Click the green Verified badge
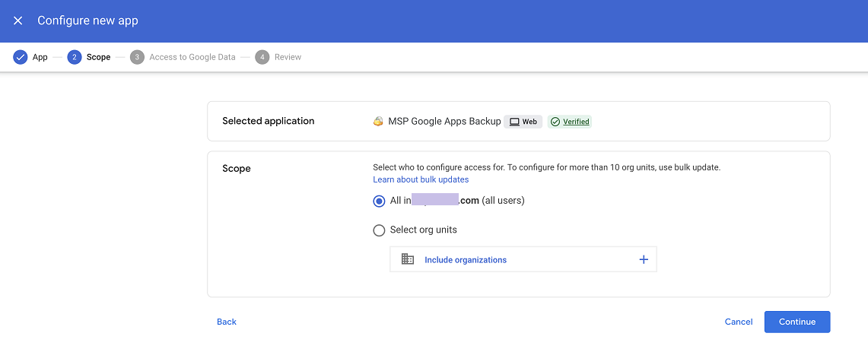The width and height of the screenshot is (868, 349). pyautogui.click(x=569, y=122)
